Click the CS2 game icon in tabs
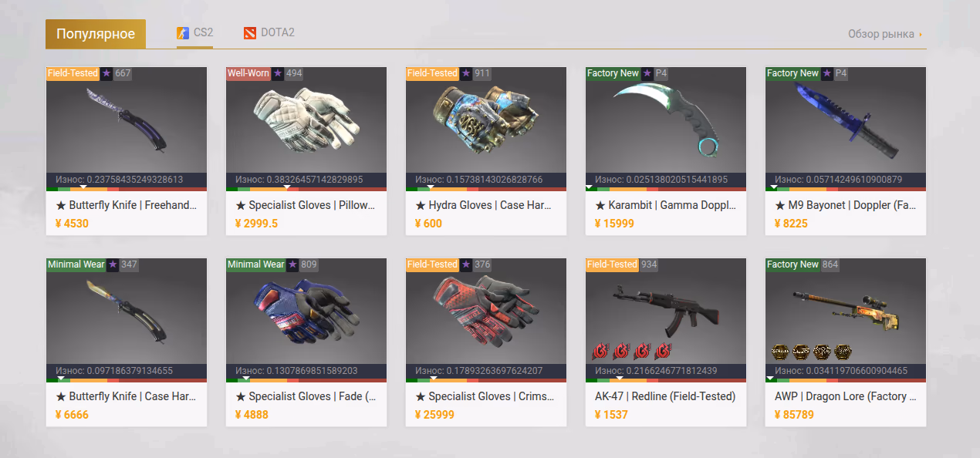980x458 pixels. [183, 33]
